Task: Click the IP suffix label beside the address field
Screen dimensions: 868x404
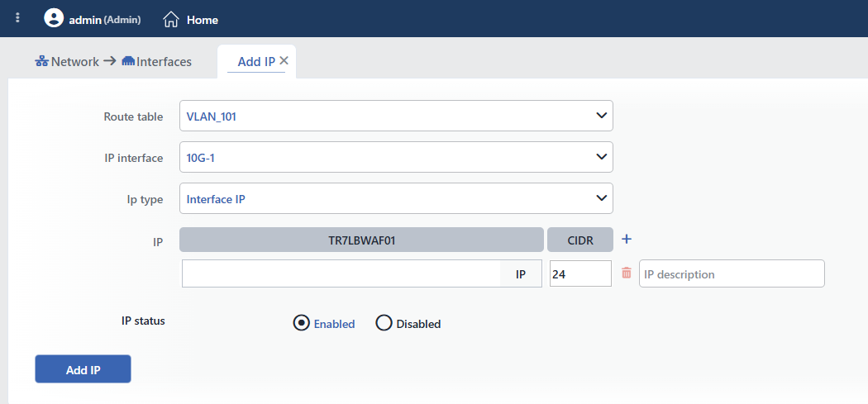Action: (520, 273)
